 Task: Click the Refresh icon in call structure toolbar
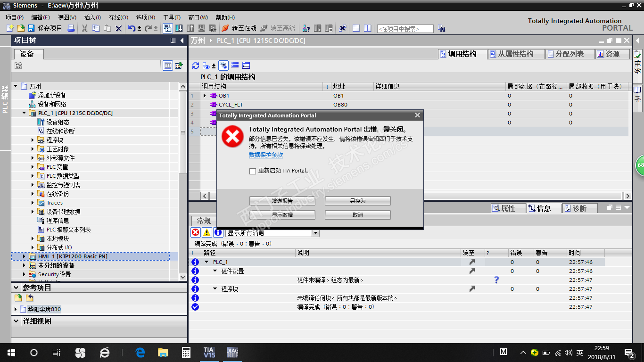tap(195, 66)
